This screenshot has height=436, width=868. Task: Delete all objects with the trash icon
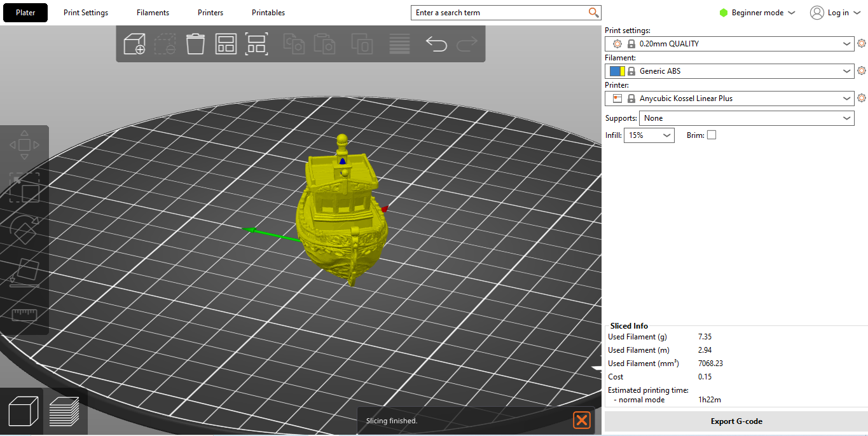click(x=195, y=44)
